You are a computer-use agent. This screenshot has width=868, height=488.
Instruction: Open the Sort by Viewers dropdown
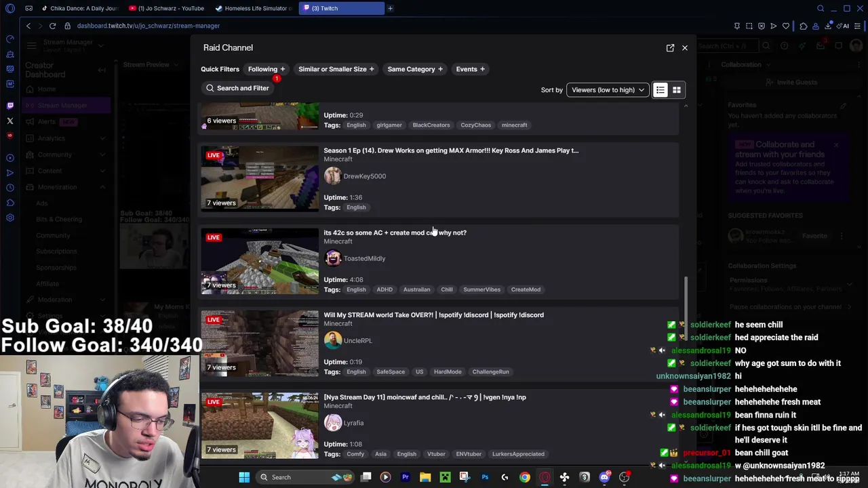tap(608, 89)
